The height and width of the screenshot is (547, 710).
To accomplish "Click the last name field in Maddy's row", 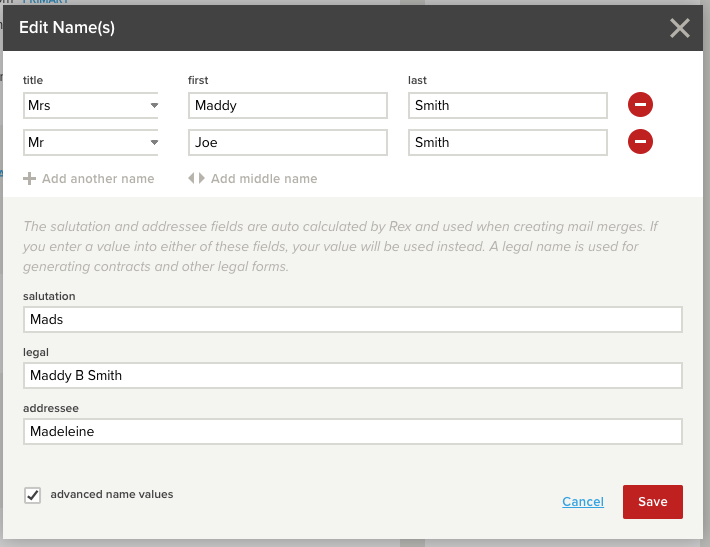I will point(508,106).
